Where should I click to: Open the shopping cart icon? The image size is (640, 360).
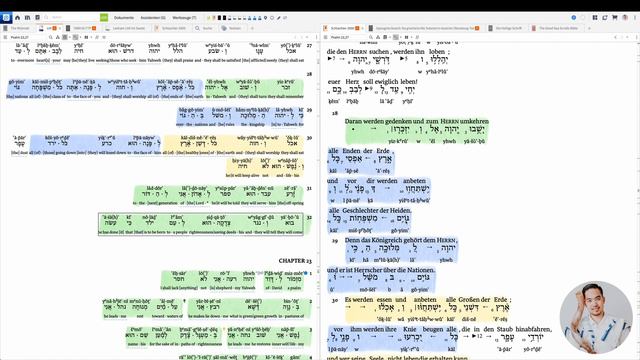click(615, 18)
